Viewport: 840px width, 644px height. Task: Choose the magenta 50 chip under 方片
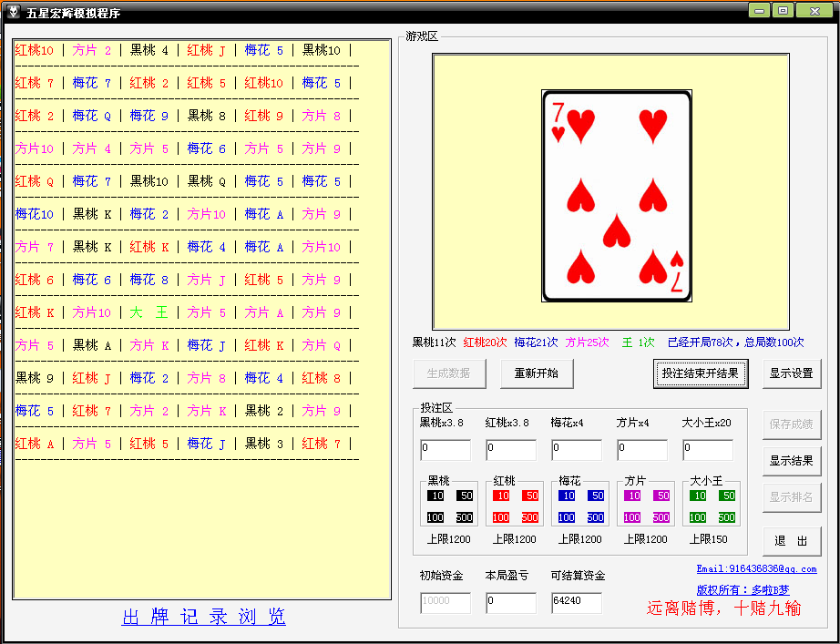click(661, 496)
